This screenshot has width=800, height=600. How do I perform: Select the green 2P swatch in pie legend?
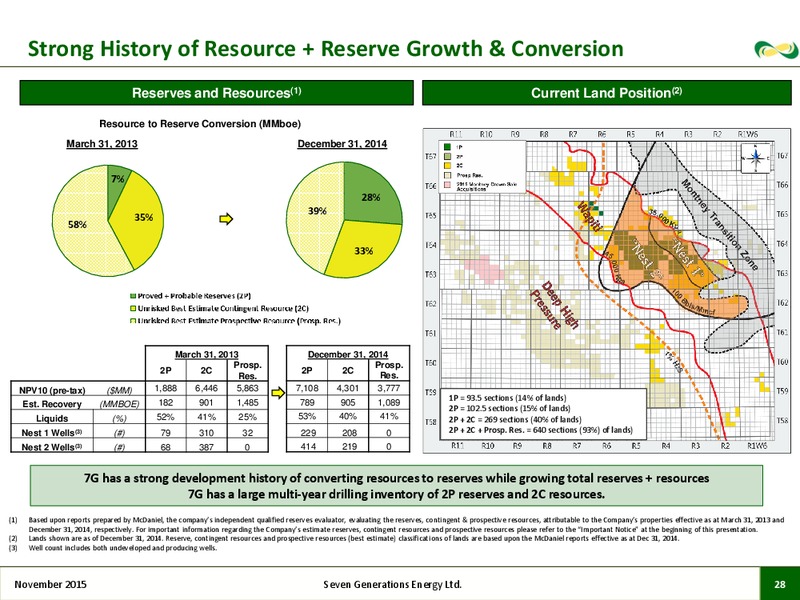133,296
